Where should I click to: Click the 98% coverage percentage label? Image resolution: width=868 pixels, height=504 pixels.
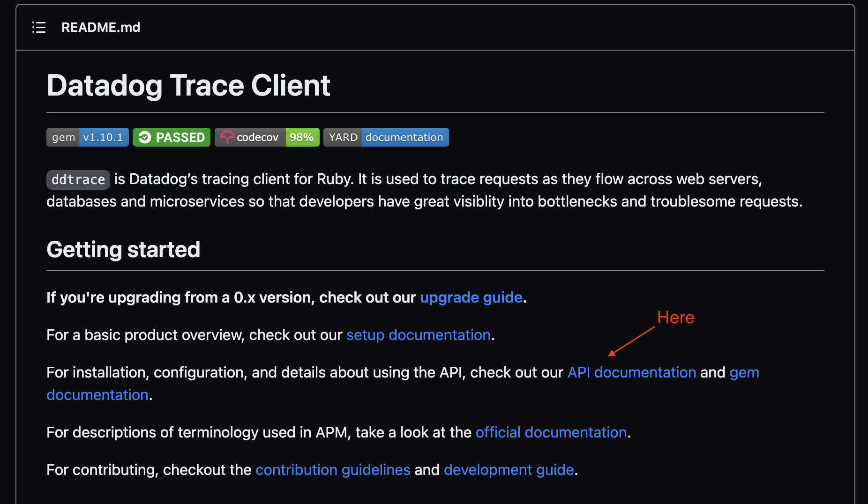coord(302,137)
